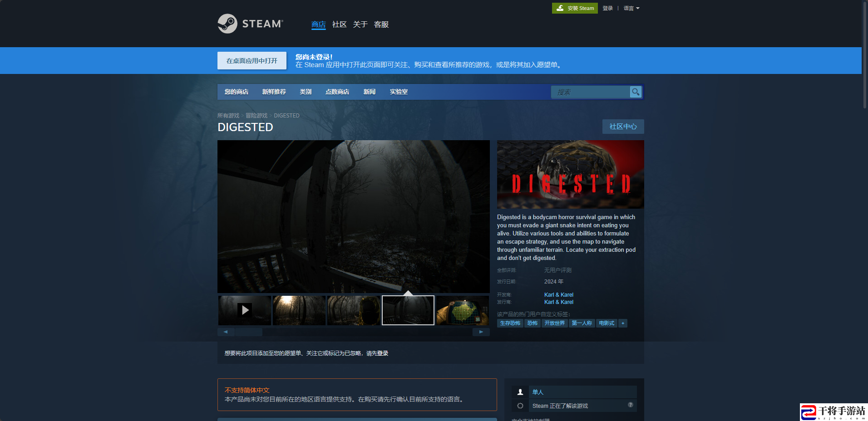Select the green map device thumbnail
The width and height of the screenshot is (868, 421).
[463, 310]
